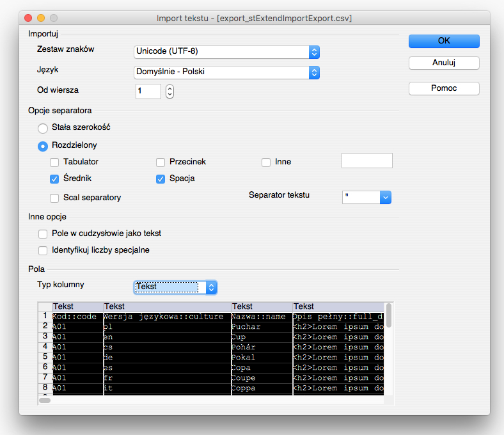Click the Copa cell in row 6

click(x=262, y=368)
